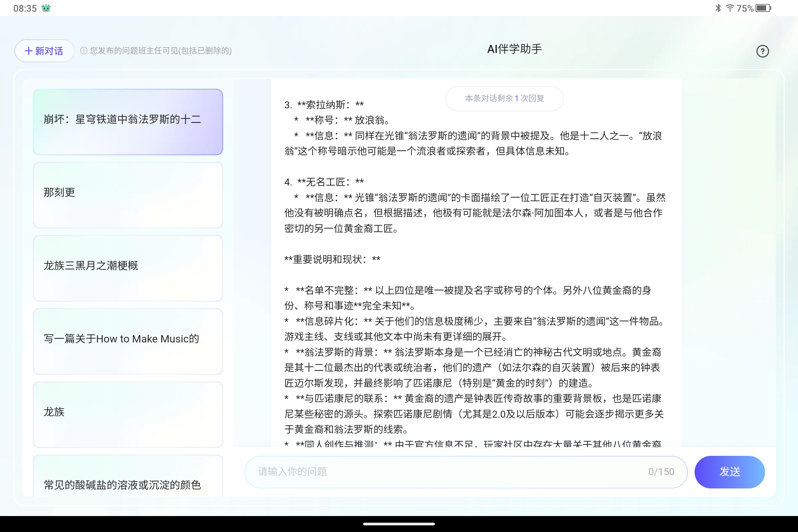This screenshot has height=532, width=798.
Task: Tap the remaining replies badge 本条对话剩余1次回复
Action: point(504,98)
